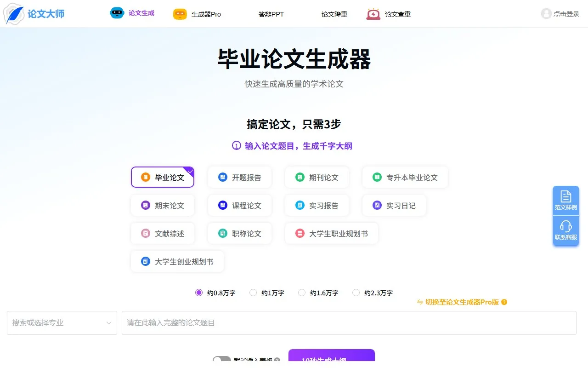
Task: Click the 生成器Pro orange robot icon
Action: coord(180,14)
